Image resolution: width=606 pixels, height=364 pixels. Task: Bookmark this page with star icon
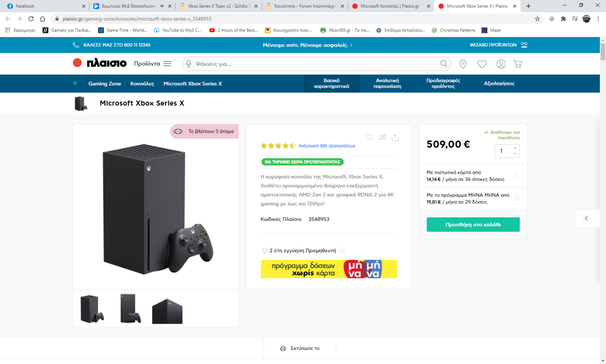click(537, 19)
